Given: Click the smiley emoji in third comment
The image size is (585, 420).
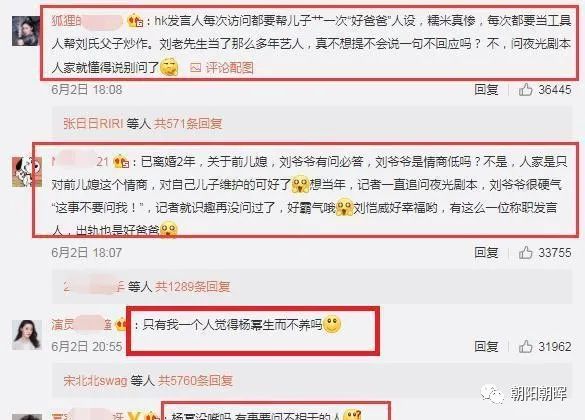Looking at the screenshot, I should coord(332,324).
